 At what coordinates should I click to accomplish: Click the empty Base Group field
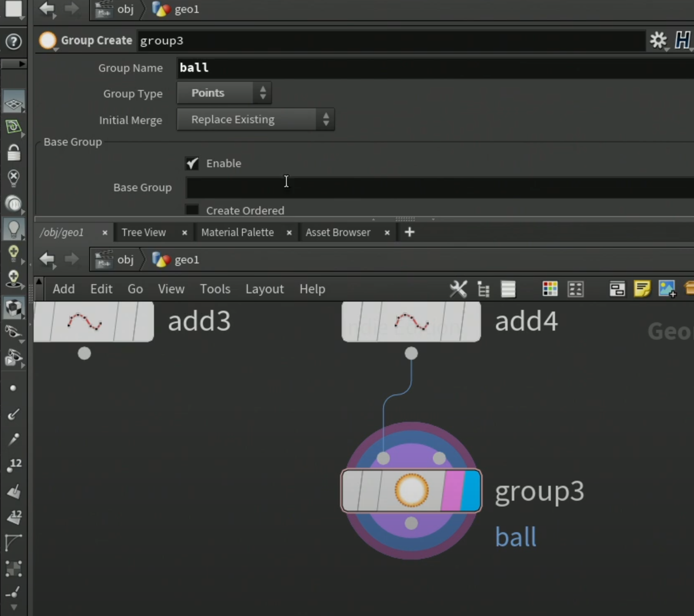click(440, 187)
